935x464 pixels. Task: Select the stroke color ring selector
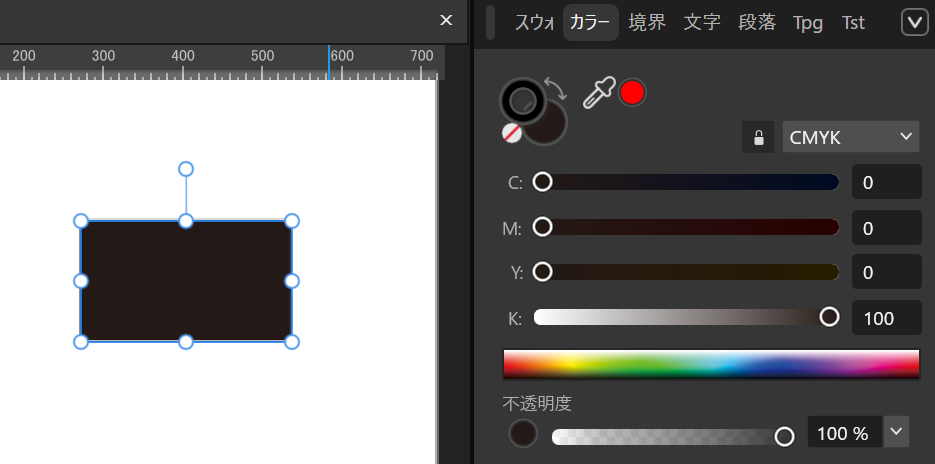tap(523, 100)
